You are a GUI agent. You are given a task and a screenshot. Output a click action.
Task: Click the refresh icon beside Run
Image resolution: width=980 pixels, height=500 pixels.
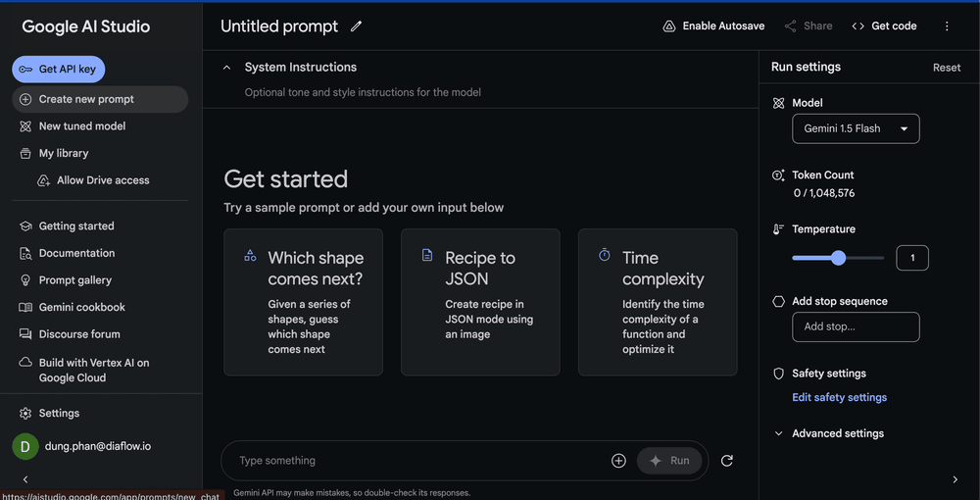(x=727, y=461)
